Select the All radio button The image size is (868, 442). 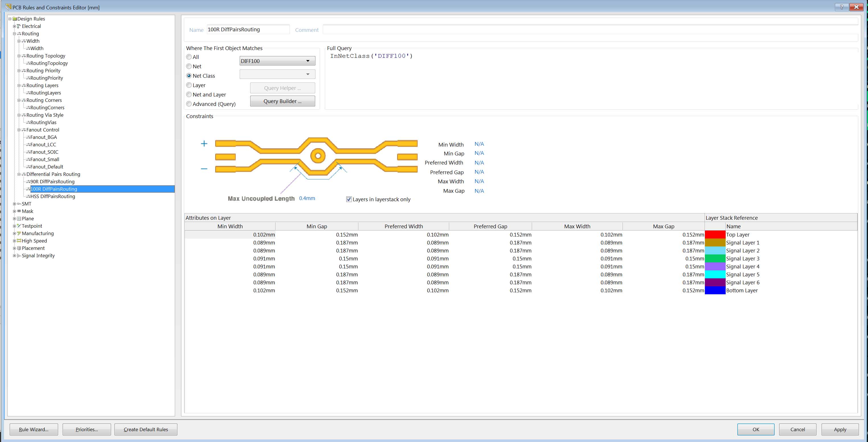pos(189,57)
